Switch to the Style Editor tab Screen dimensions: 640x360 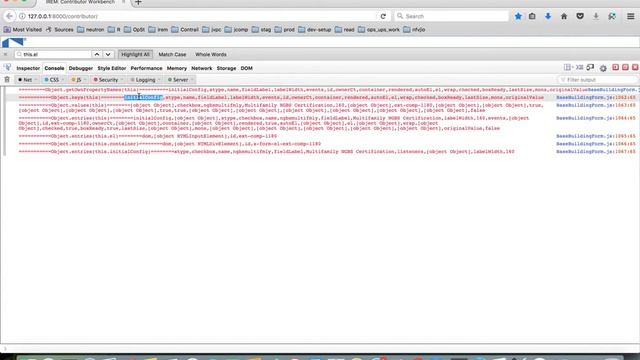[112, 68]
